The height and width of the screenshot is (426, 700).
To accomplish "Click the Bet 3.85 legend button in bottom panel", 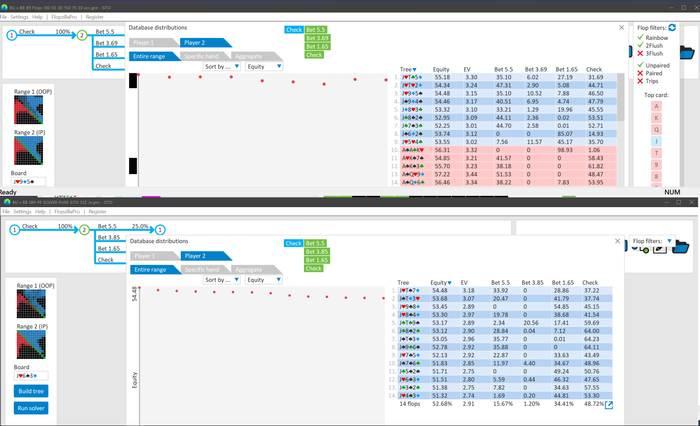I will tap(317, 252).
